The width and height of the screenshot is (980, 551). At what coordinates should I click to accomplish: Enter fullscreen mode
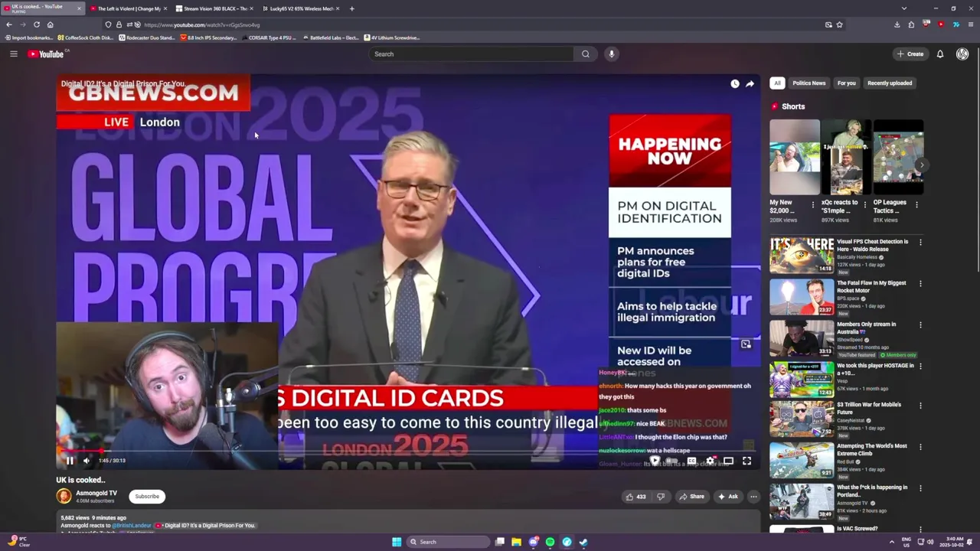point(746,461)
